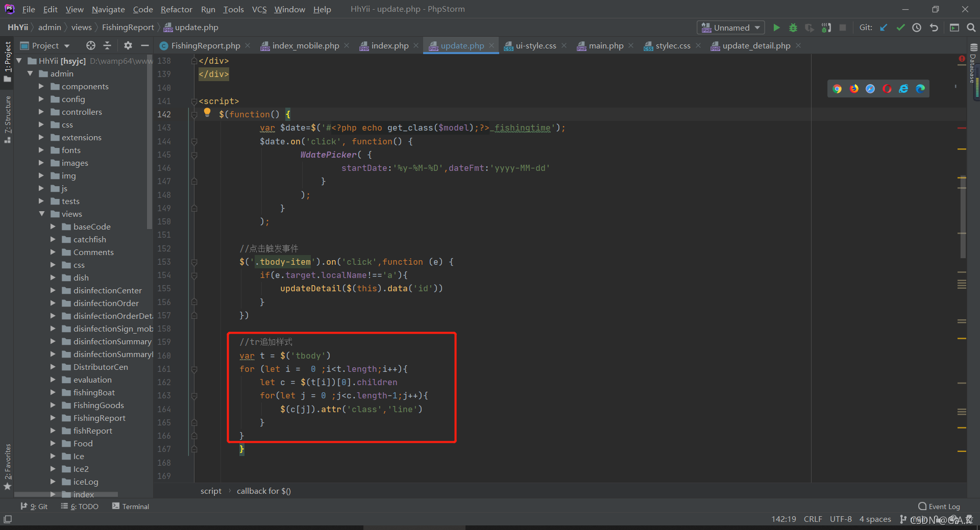Expand the FishingReport folder
The height and width of the screenshot is (530, 980).
(x=53, y=418)
